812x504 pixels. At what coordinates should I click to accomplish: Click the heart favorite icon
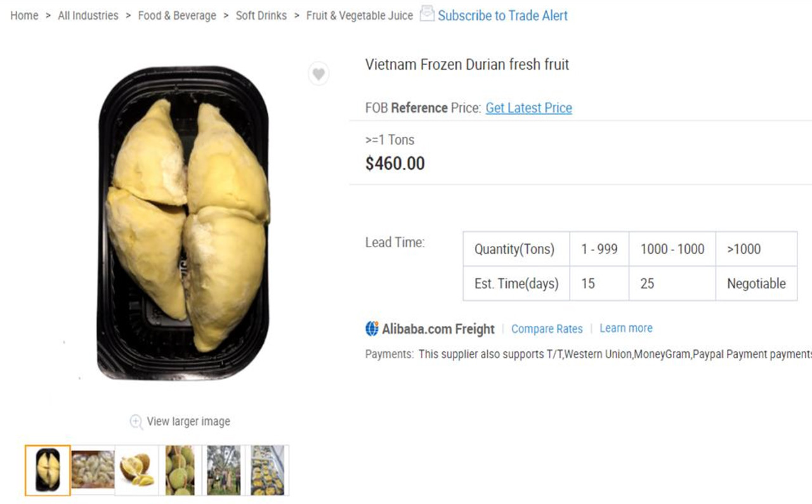coord(318,74)
